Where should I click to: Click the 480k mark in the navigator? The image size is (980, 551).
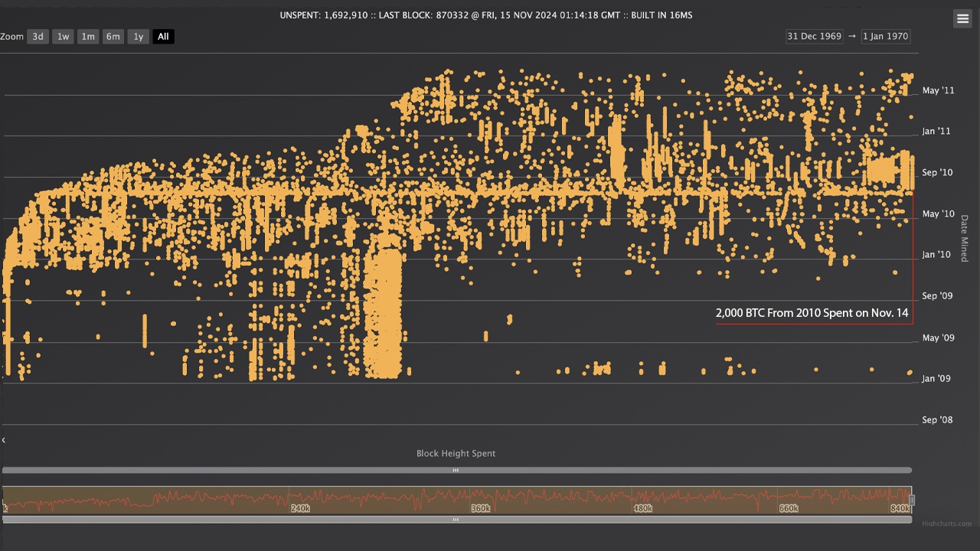coord(642,508)
